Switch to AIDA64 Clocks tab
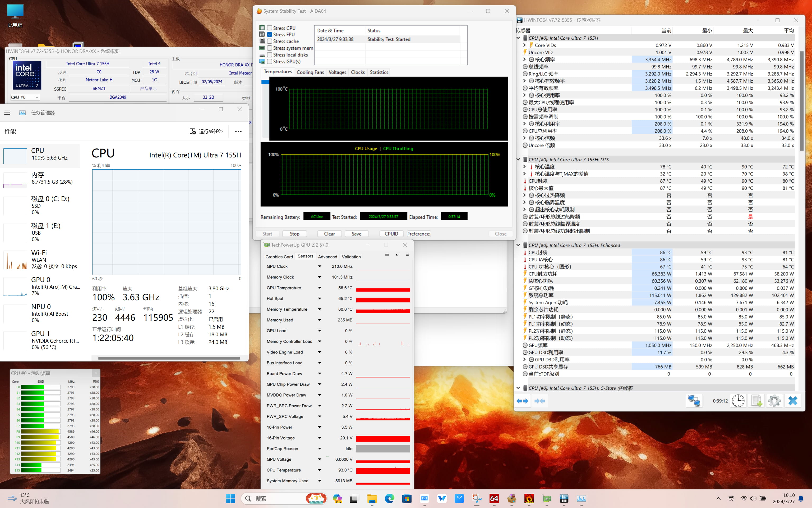The image size is (812, 508). pyautogui.click(x=358, y=72)
